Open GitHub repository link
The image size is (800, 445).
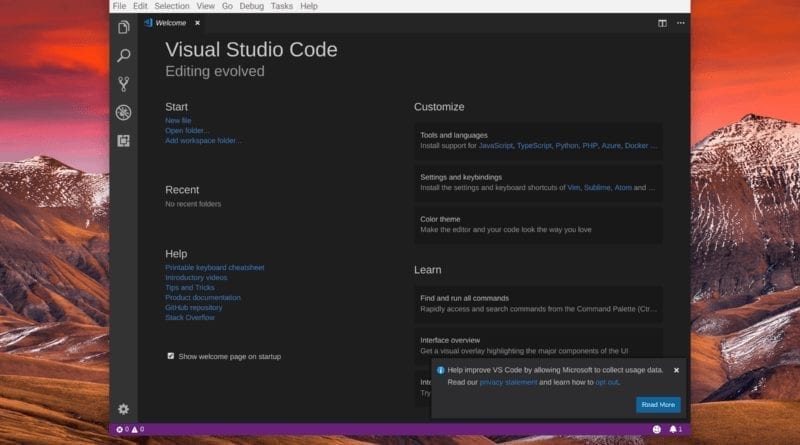click(x=193, y=307)
